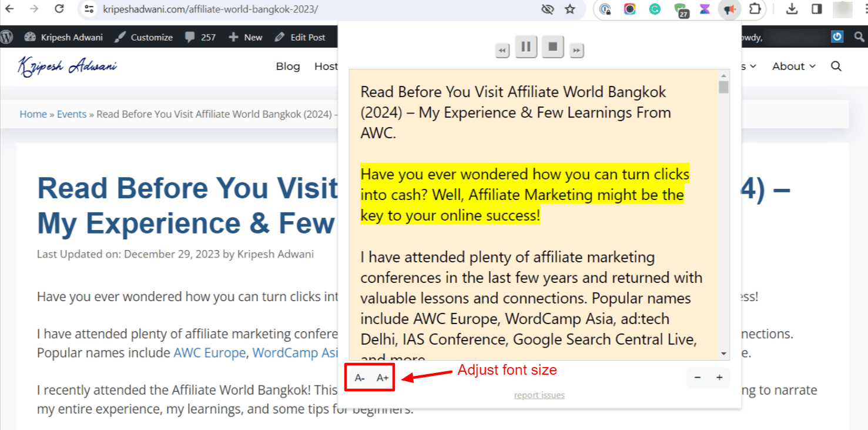Screen dimensions: 868x430
Task: Open the Blog menu item
Action: coord(288,66)
